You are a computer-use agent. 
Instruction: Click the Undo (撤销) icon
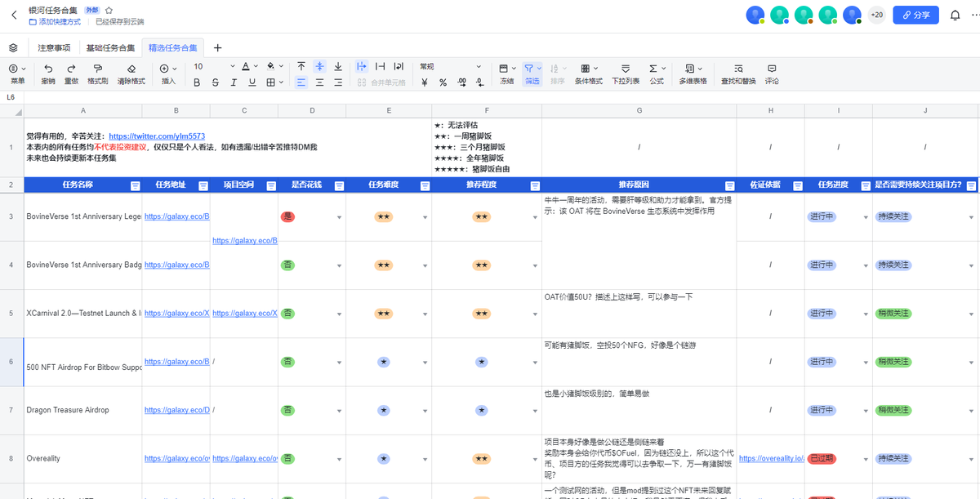pyautogui.click(x=48, y=69)
